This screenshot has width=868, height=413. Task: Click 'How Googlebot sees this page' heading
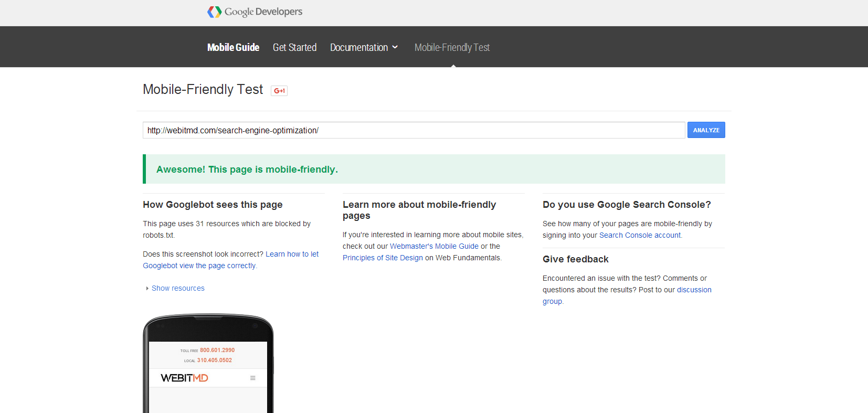tap(213, 205)
